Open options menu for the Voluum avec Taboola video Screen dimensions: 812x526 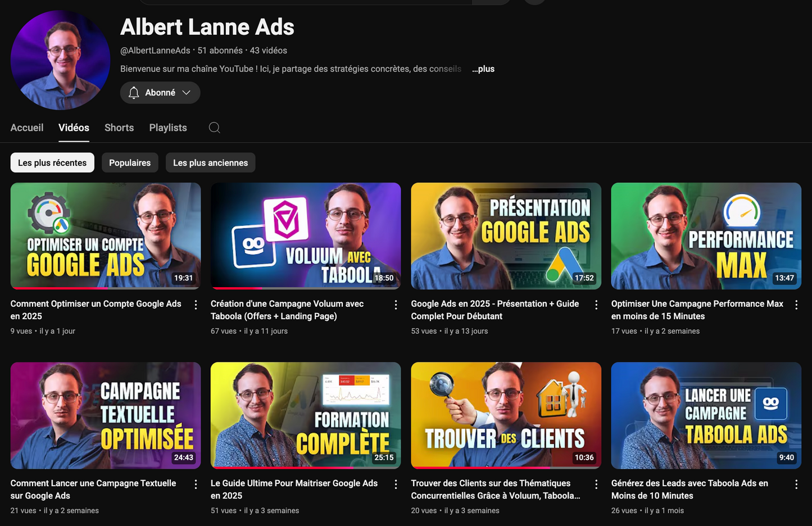pos(396,304)
